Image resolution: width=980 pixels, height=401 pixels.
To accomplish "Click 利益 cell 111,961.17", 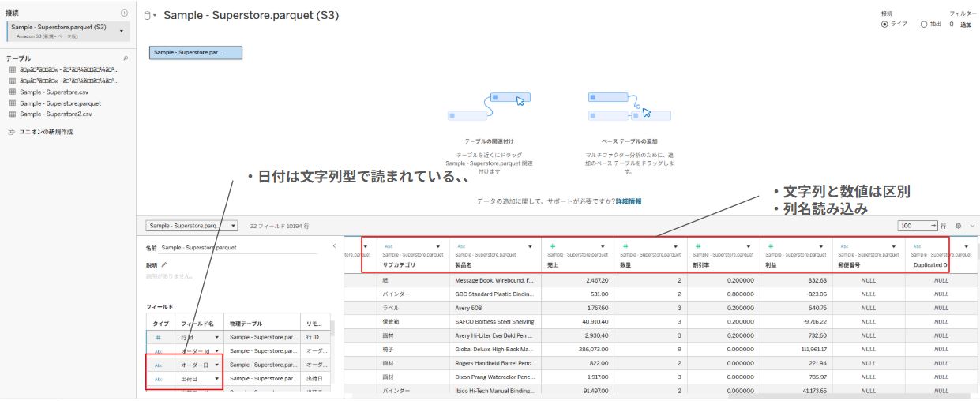I will (x=796, y=349).
